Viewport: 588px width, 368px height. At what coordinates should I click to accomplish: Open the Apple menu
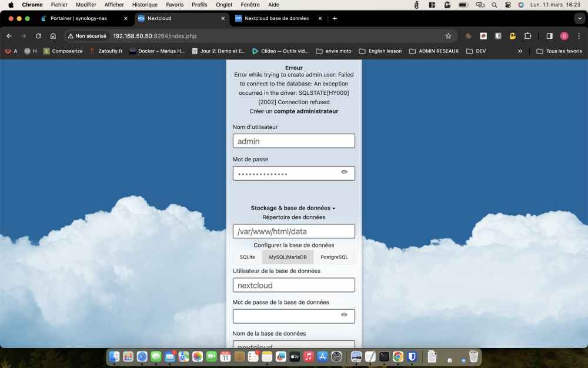coord(11,5)
